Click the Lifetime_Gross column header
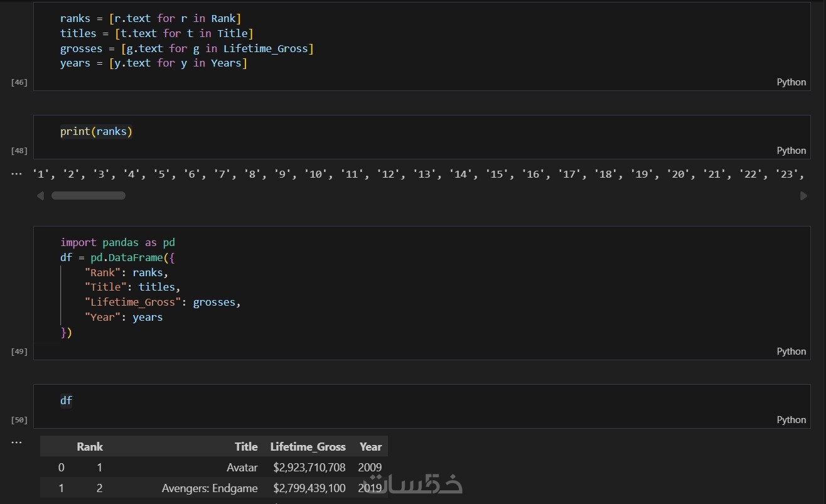The height and width of the screenshot is (504, 826). 308,447
